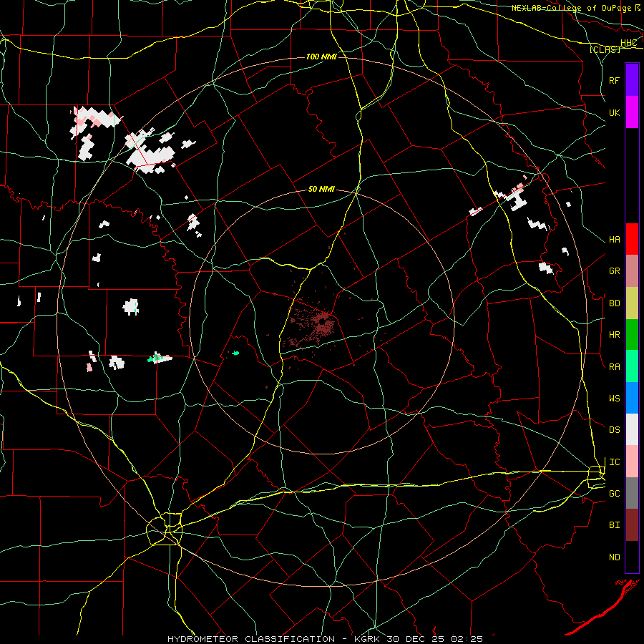Click the UK legend label
This screenshot has width=644, height=644.
click(x=614, y=112)
